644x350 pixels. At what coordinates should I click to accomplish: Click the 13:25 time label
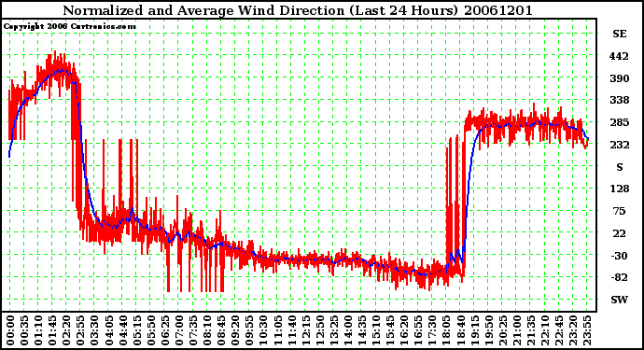(x=333, y=330)
